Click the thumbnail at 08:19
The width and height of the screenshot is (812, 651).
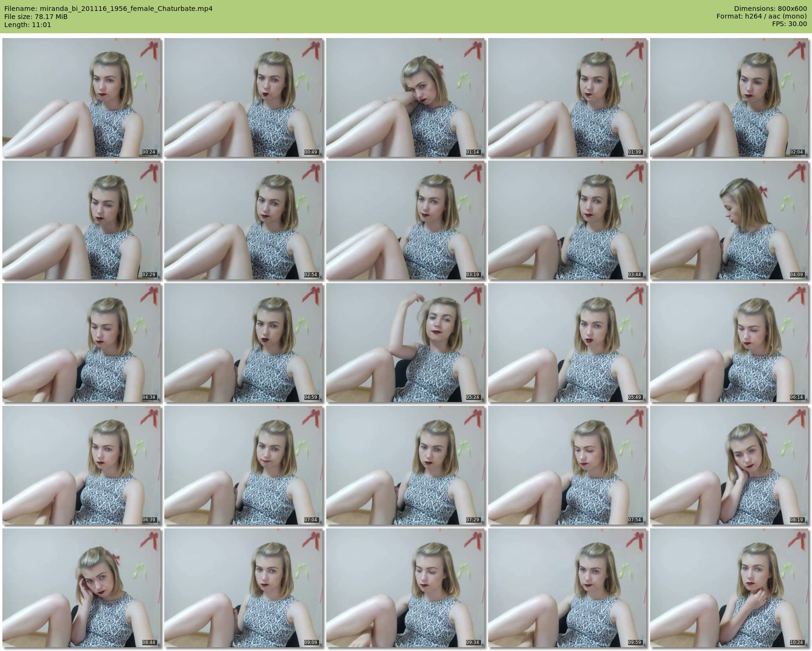729,465
